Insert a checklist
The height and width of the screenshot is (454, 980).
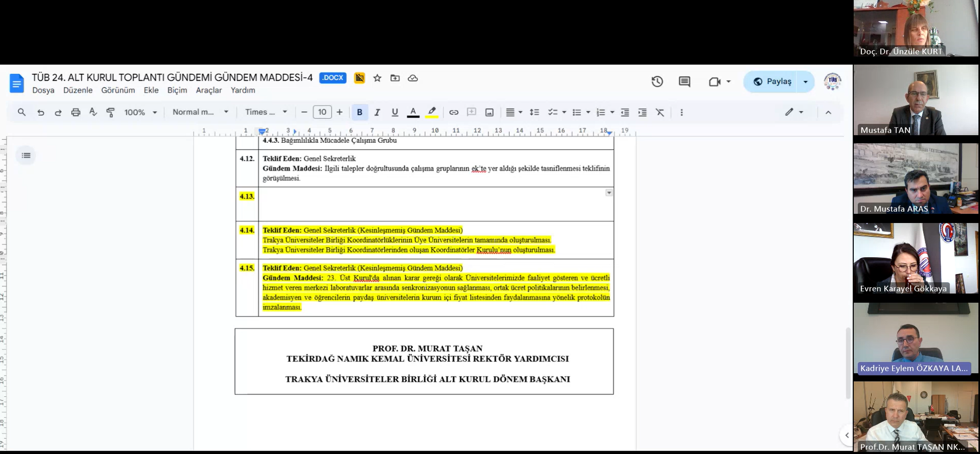pos(553,112)
